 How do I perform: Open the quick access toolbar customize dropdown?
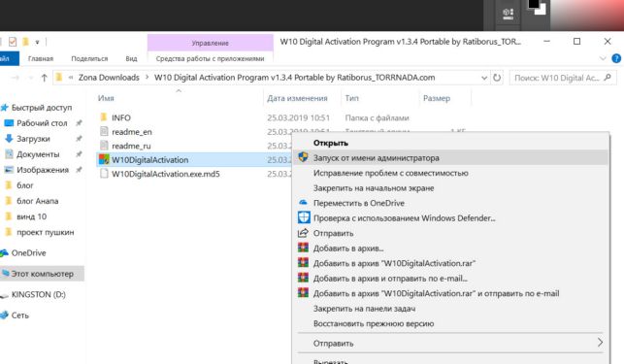pos(37,42)
